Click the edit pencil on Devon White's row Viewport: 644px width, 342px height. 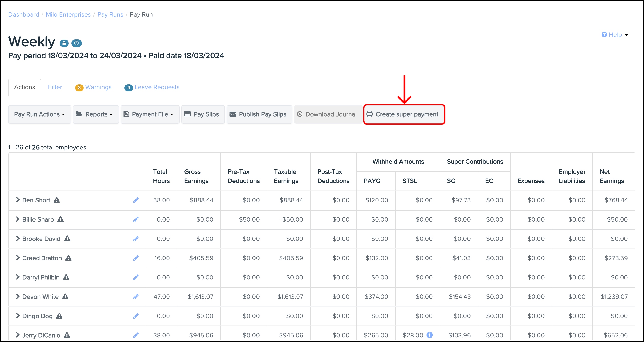(136, 297)
